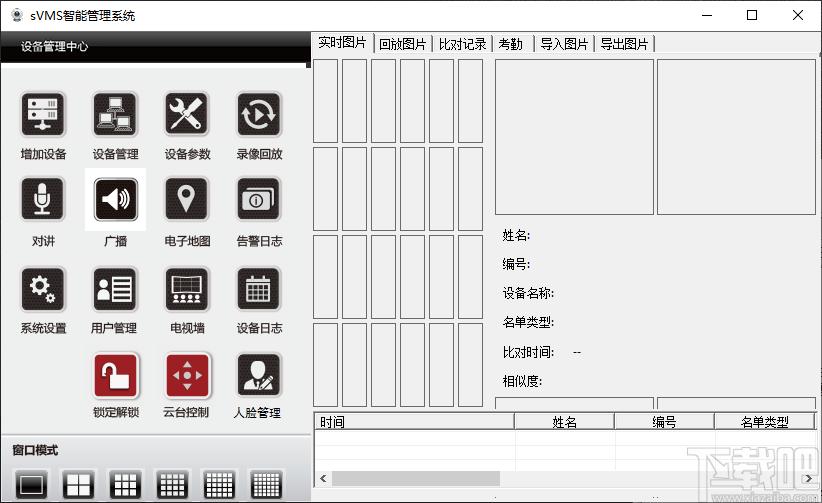Click the 名单类型 column header
Viewport: 822px width, 503px height.
pos(765,422)
